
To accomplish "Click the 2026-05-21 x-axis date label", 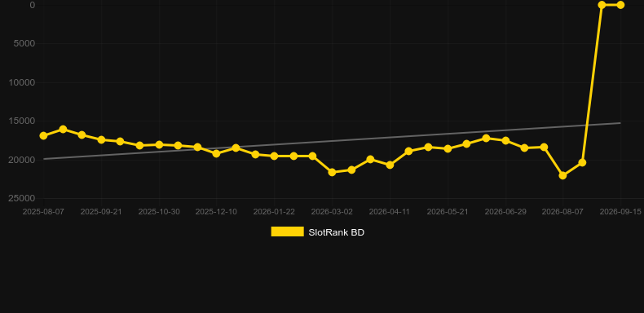I will [x=448, y=212].
